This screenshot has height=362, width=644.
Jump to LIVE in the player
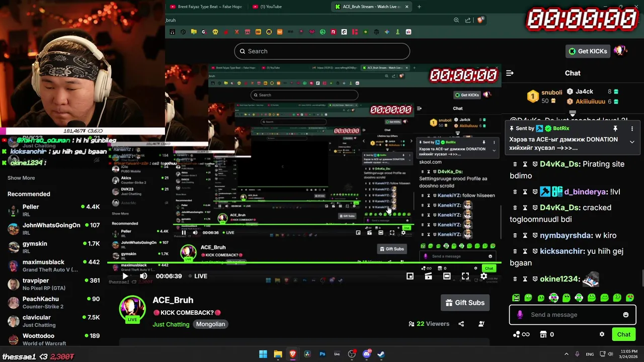coord(198,276)
